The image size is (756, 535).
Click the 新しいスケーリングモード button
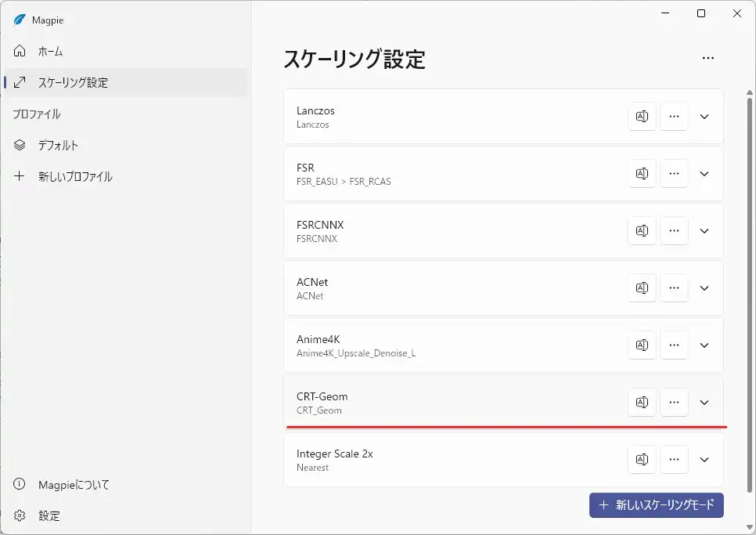tap(656, 505)
